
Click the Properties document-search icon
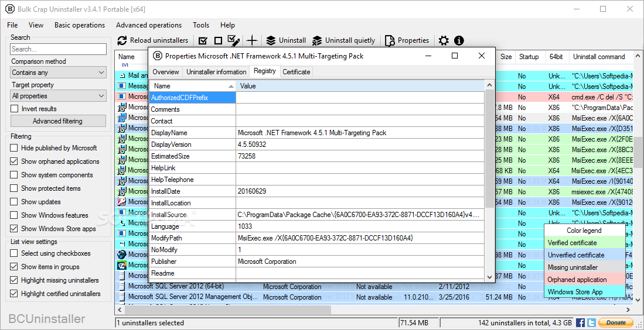390,40
